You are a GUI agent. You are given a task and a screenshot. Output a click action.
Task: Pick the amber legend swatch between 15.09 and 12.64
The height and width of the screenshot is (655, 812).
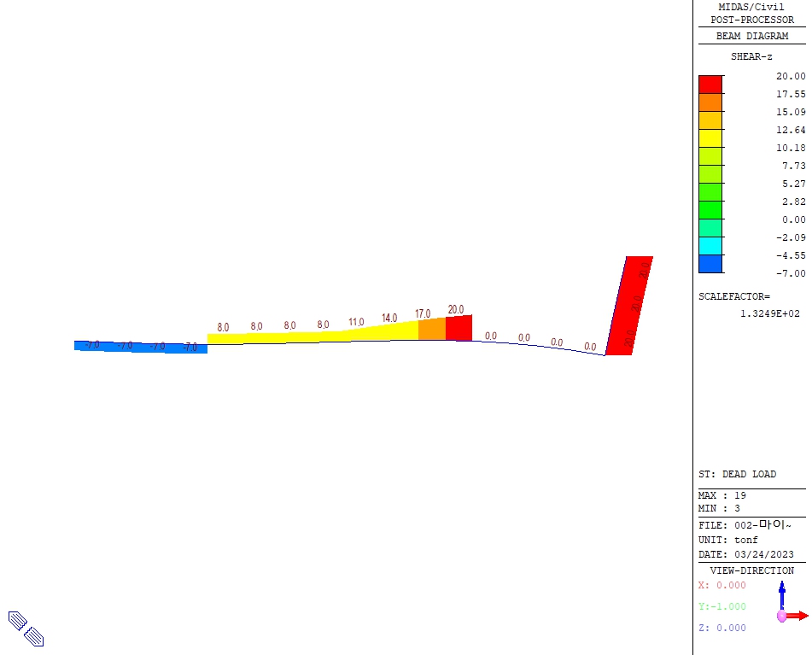click(710, 120)
